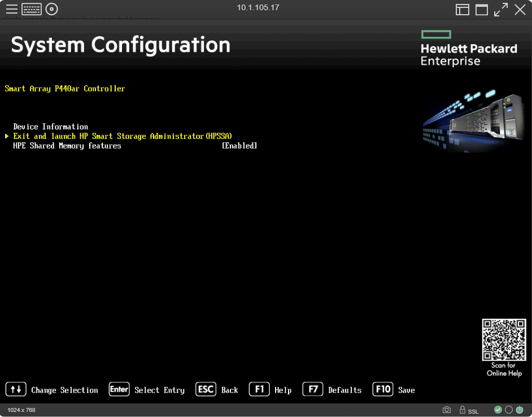The image size is (532, 417).
Task: Click the Hewlett Packard Enterprise logo
Action: point(469,49)
